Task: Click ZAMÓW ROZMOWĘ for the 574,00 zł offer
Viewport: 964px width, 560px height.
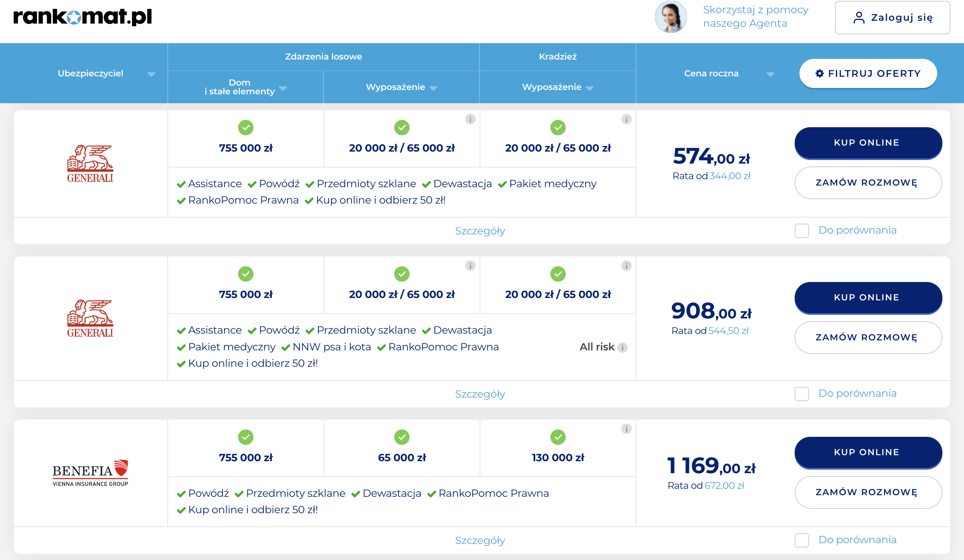Action: pyautogui.click(x=868, y=183)
